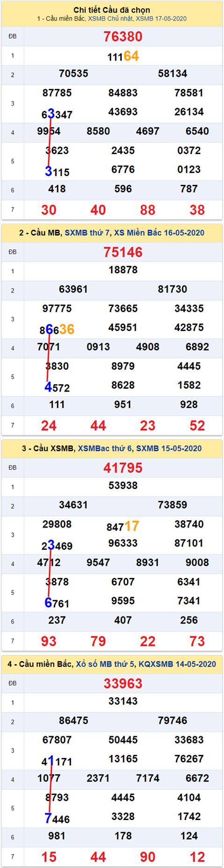Viewport: 224px width, 868px height.
Task: Select second prize number 73859
Action: coord(173,505)
